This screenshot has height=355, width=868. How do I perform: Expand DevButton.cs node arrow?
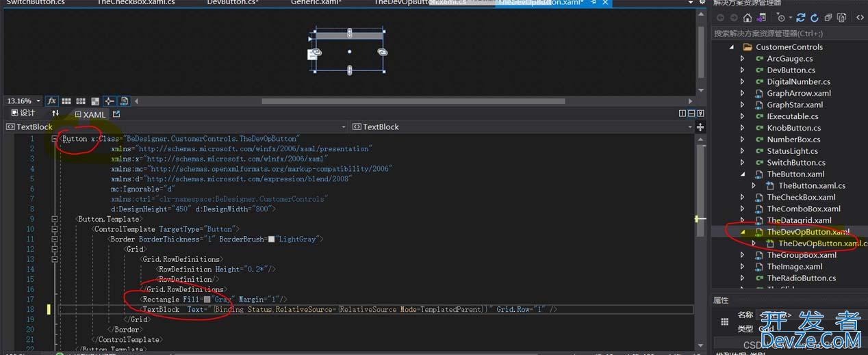pos(743,70)
